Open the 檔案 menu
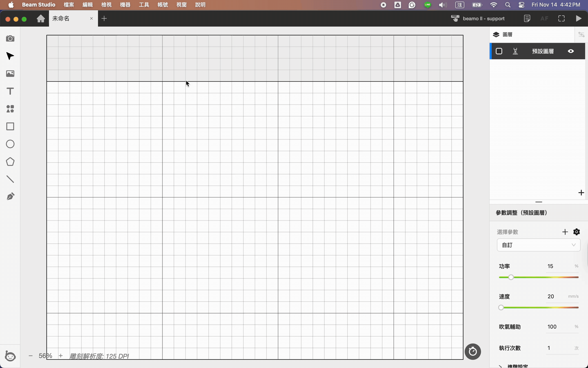This screenshot has height=368, width=588. click(x=69, y=5)
